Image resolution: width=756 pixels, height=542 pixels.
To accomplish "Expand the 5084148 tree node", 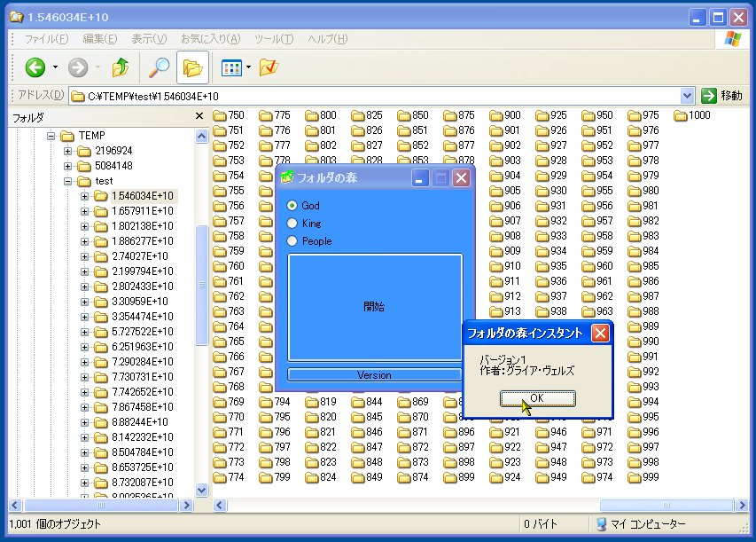I will tap(67, 166).
